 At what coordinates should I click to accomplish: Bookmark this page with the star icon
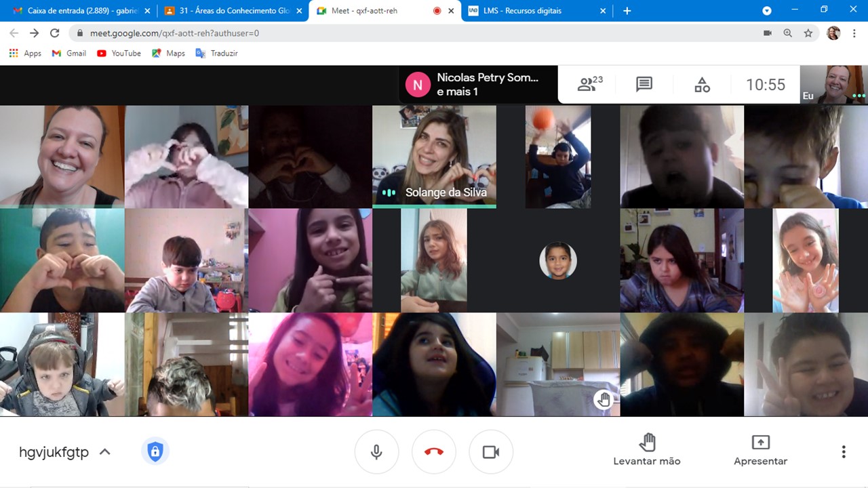click(x=808, y=33)
